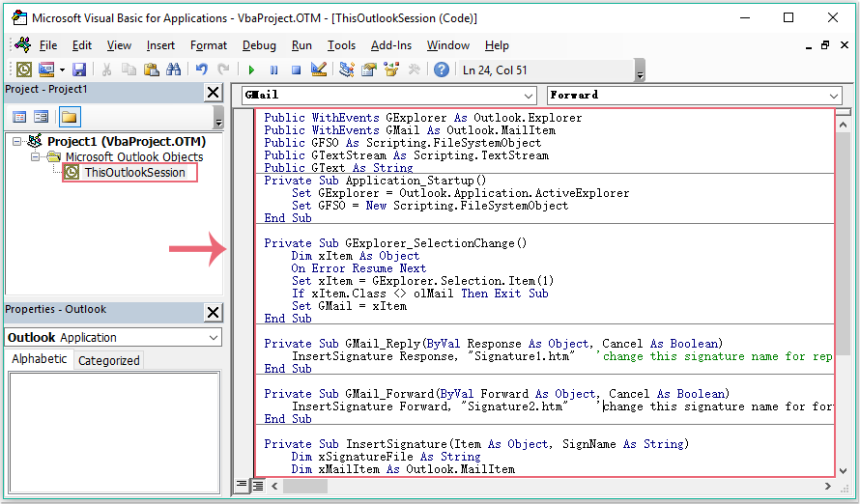This screenshot has height=504, width=860.
Task: Collapse the Microsoft Outlook Objects folder
Action: point(36,157)
